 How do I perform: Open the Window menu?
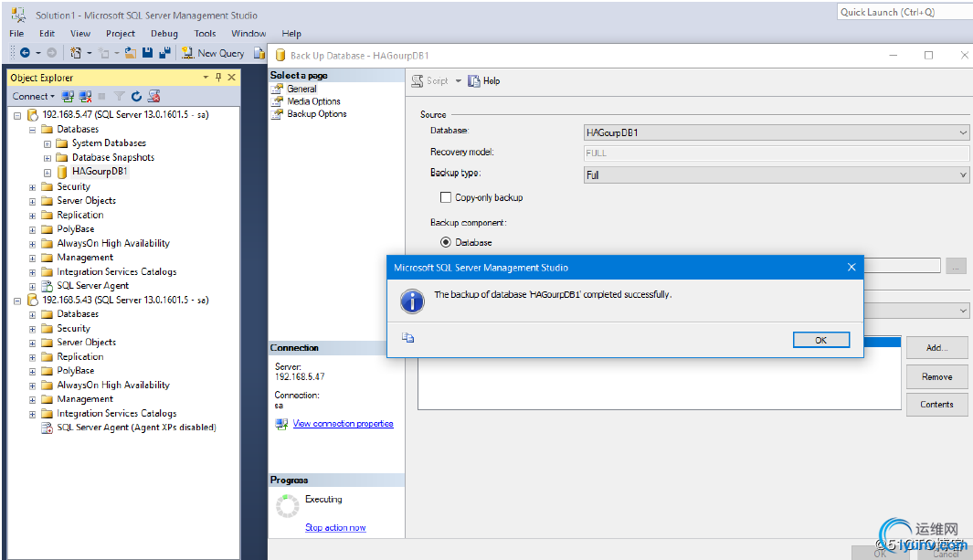(x=249, y=34)
